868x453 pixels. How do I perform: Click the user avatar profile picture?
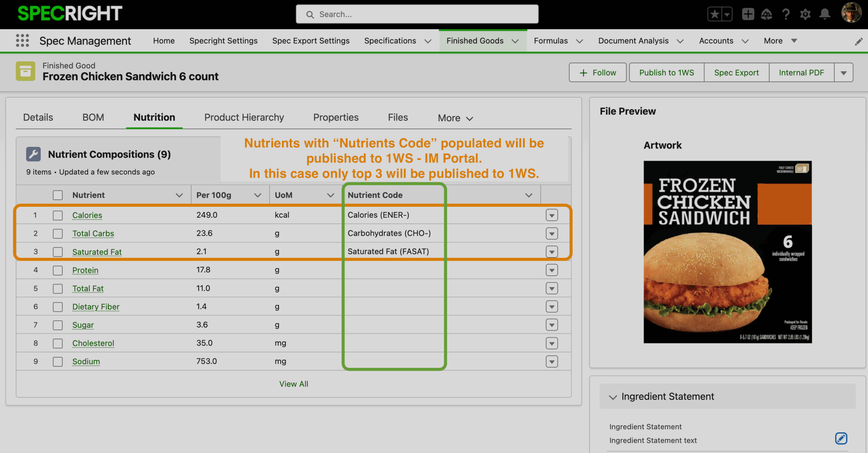(851, 13)
